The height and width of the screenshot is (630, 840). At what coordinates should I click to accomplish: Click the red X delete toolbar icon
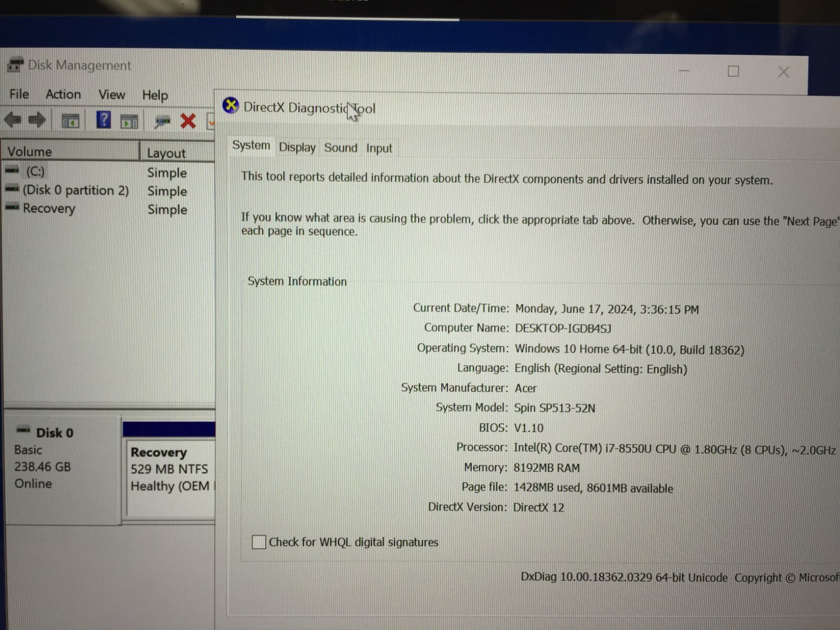188,121
